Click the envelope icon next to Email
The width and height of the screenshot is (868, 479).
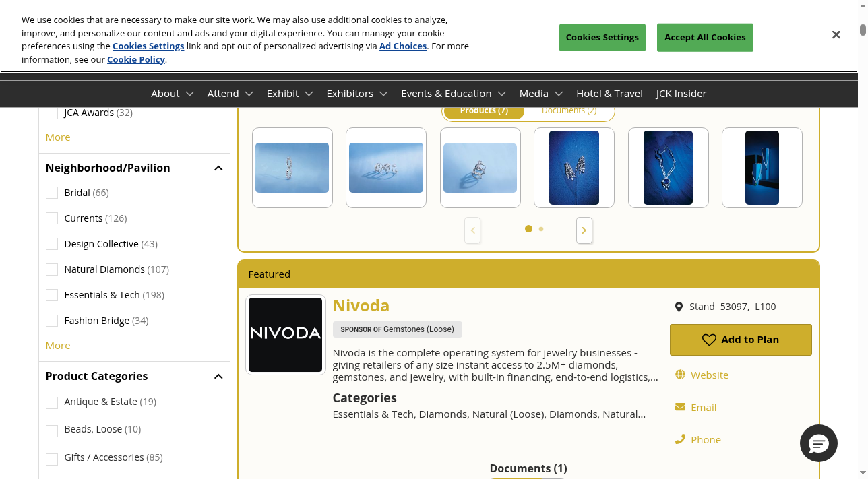tap(680, 407)
